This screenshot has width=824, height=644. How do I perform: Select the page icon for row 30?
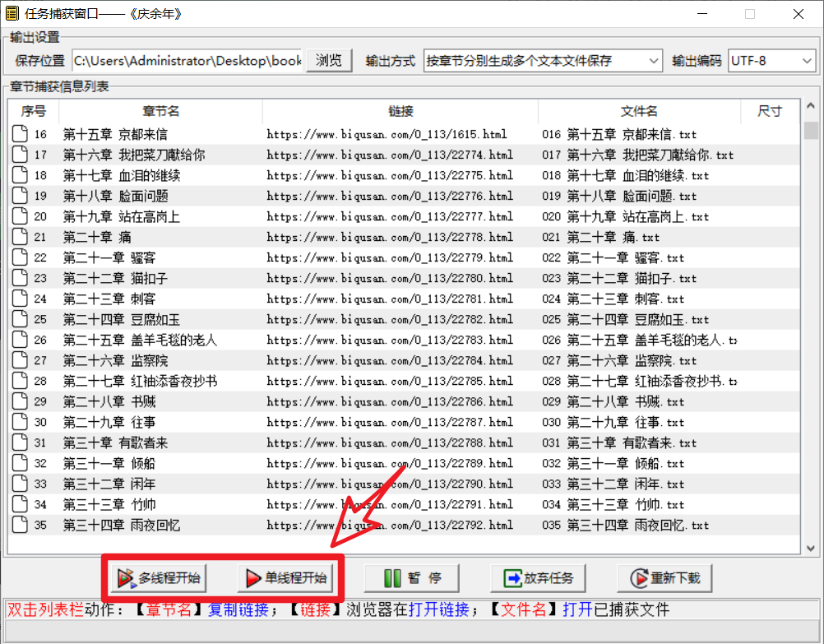[x=20, y=422]
